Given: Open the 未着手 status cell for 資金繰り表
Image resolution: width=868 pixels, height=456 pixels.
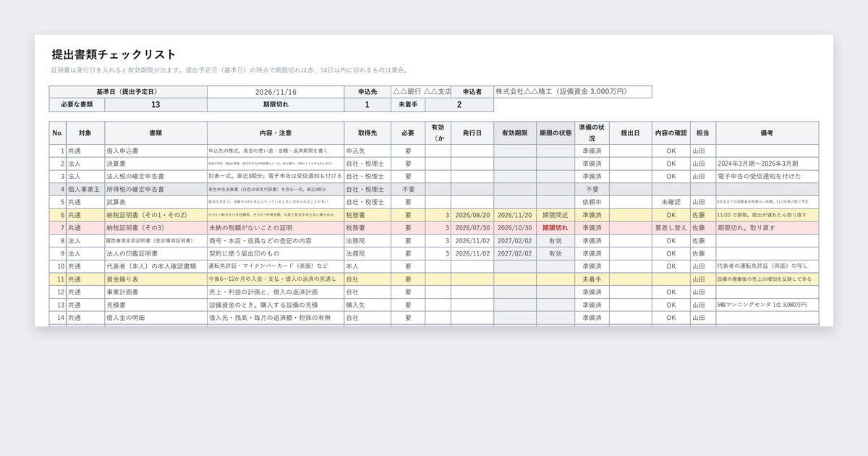Looking at the screenshot, I should click(592, 279).
